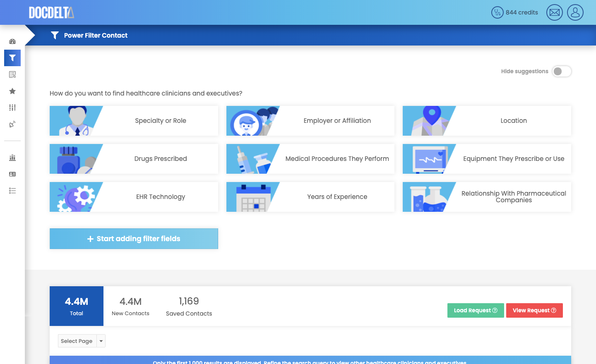Select the 4.4M Total tab
Screen dimensions: 596x364
[x=77, y=306]
